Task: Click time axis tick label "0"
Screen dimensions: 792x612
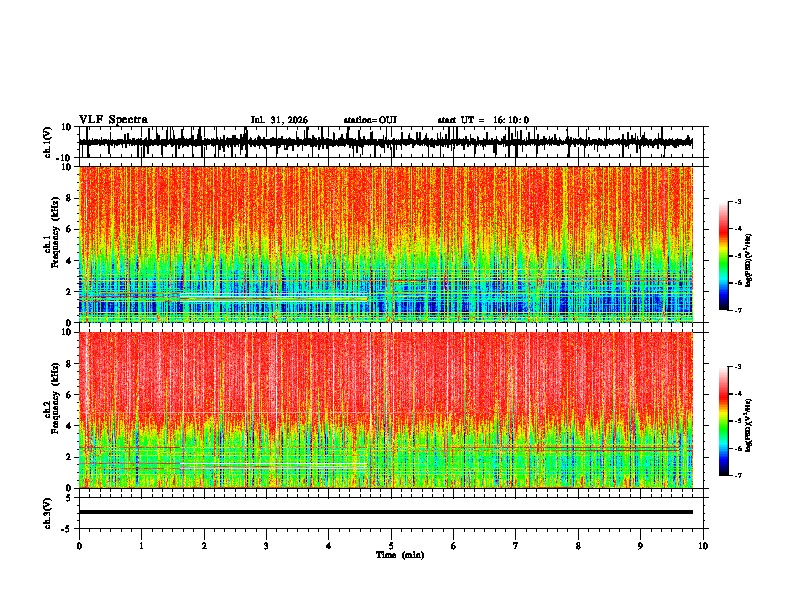Action: 79,546
